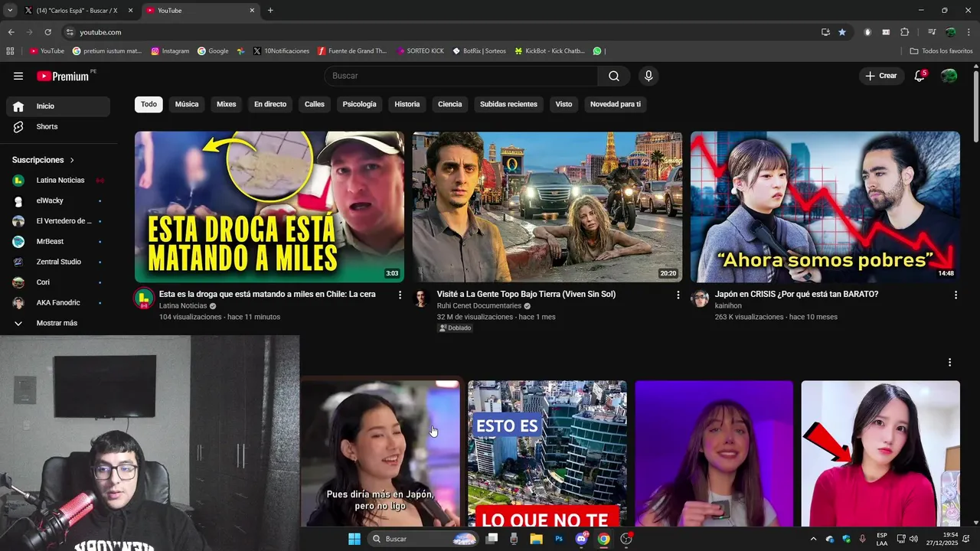
Task: Open the Windows Start menu
Action: coord(354,539)
